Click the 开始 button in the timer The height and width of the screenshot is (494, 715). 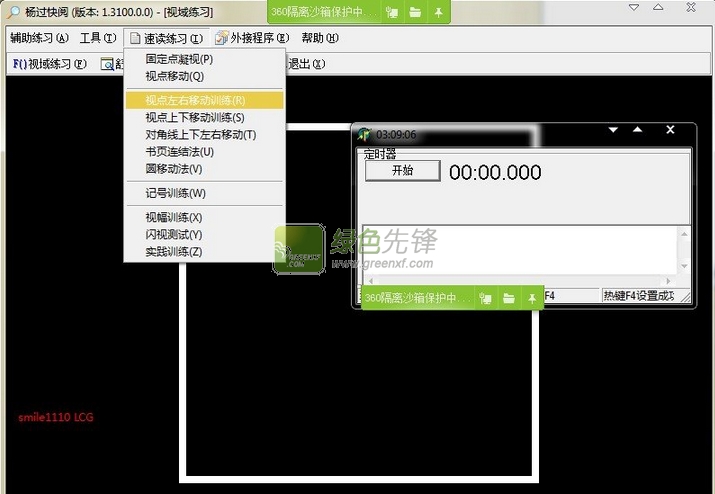pos(403,171)
